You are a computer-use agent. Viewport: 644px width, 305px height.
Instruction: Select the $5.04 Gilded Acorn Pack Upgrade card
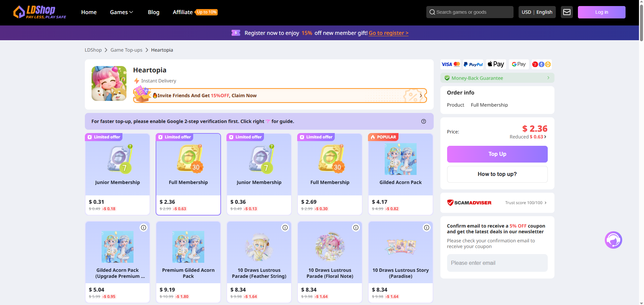tap(117, 262)
